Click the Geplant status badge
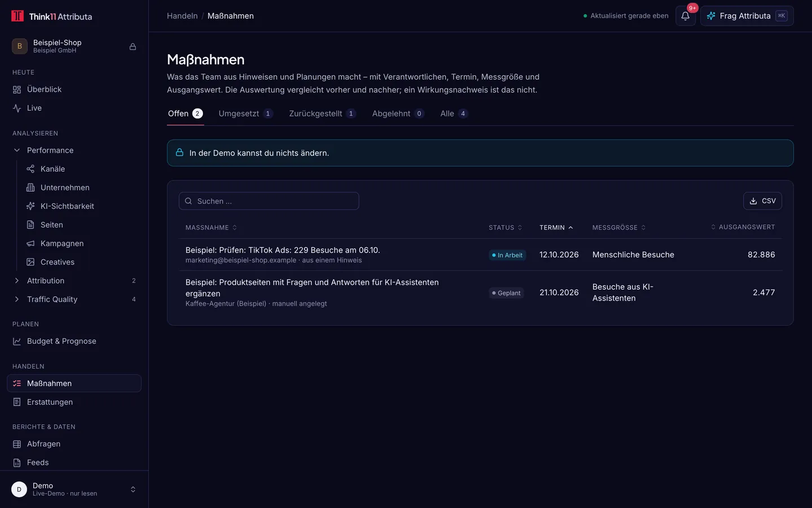This screenshot has height=508, width=812. pos(506,293)
